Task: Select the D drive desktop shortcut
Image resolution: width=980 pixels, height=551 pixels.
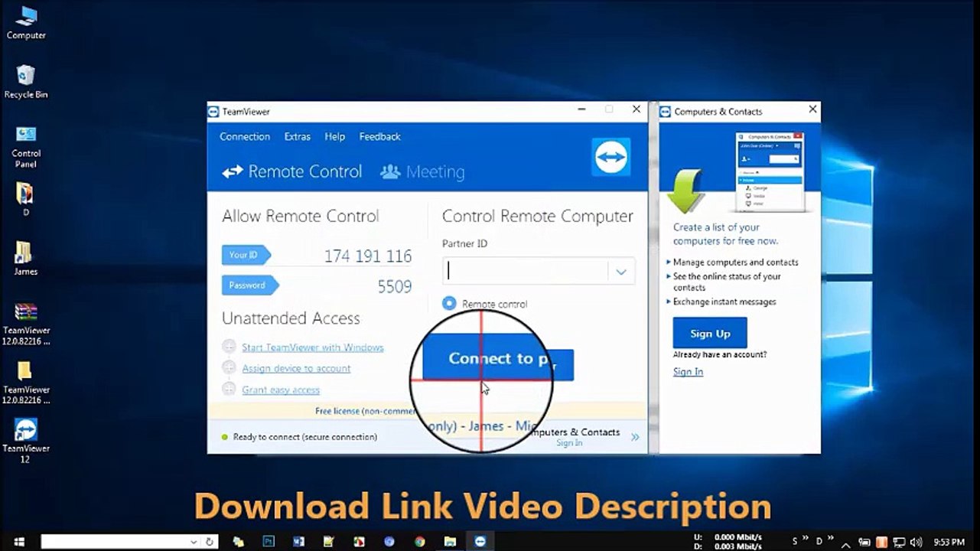Action: click(x=25, y=199)
